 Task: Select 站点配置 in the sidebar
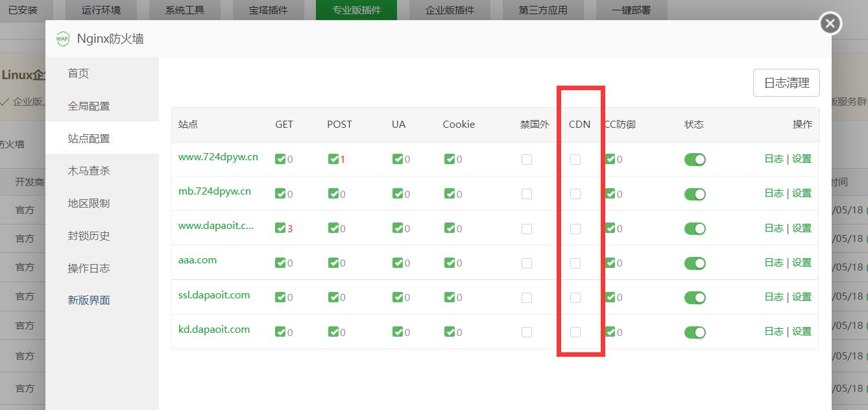coord(89,138)
